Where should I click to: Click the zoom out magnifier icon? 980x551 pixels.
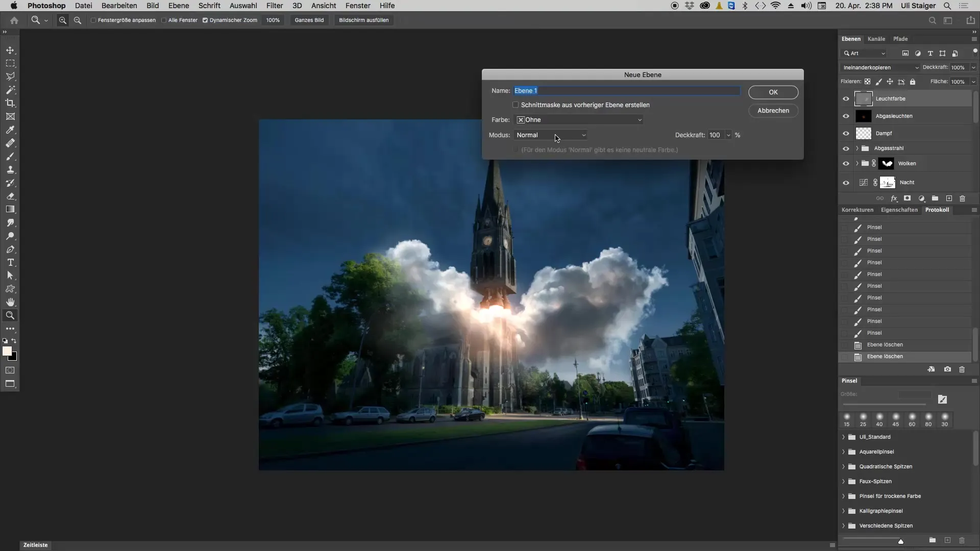pyautogui.click(x=78, y=20)
